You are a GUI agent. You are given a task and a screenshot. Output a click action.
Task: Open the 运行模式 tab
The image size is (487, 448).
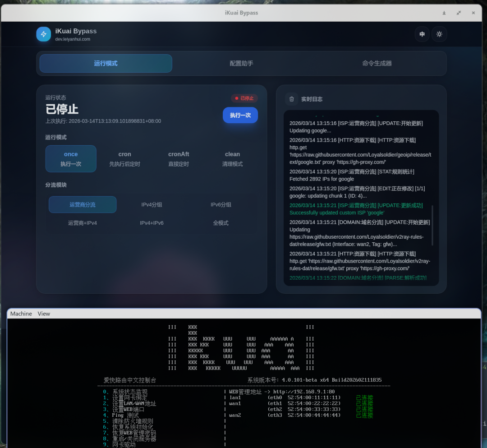click(x=106, y=63)
